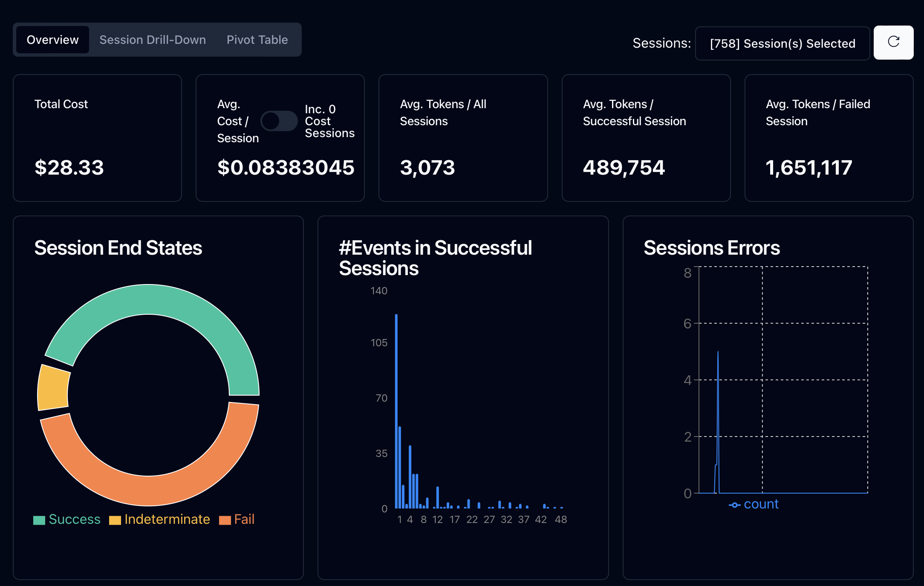Click the refresh sessions icon button
Image resolution: width=924 pixels, height=586 pixels.
893,42
